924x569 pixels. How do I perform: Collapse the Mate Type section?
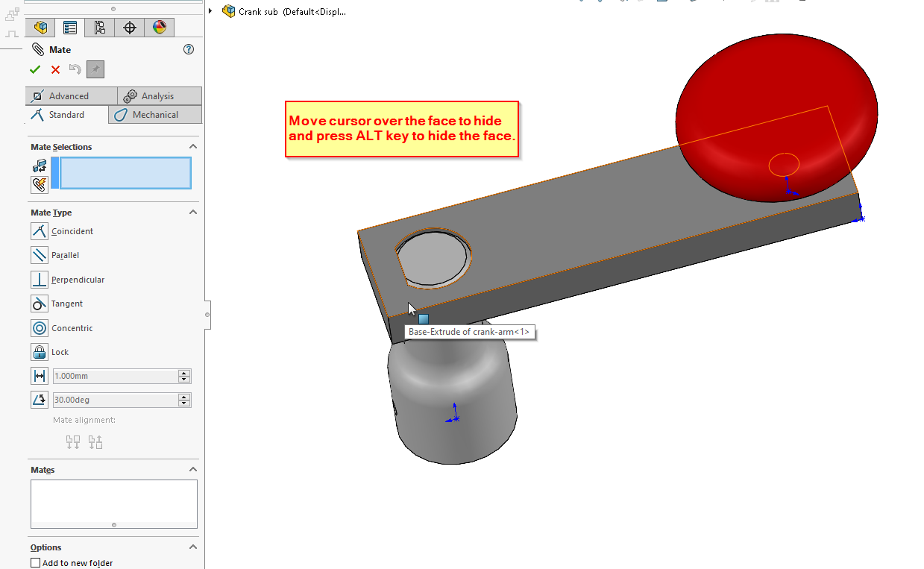tap(193, 213)
